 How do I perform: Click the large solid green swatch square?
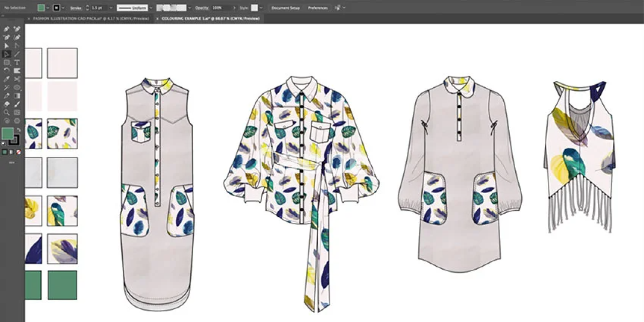point(62,285)
